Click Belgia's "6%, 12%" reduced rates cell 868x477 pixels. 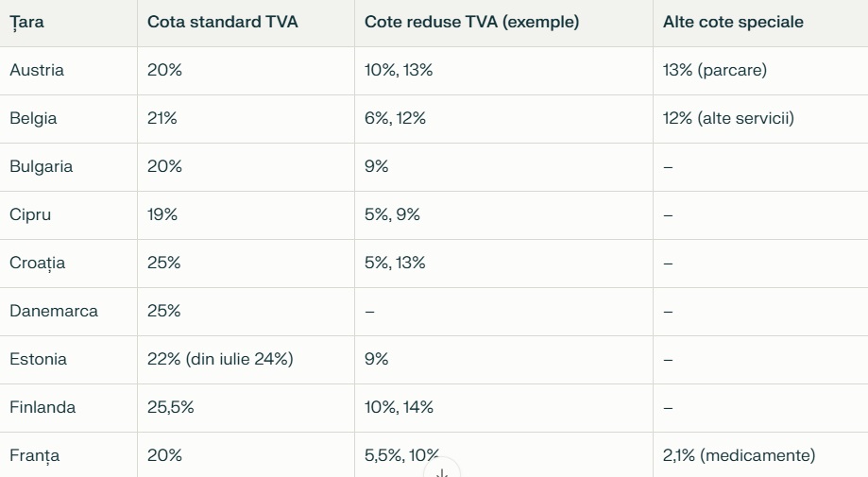[395, 119]
